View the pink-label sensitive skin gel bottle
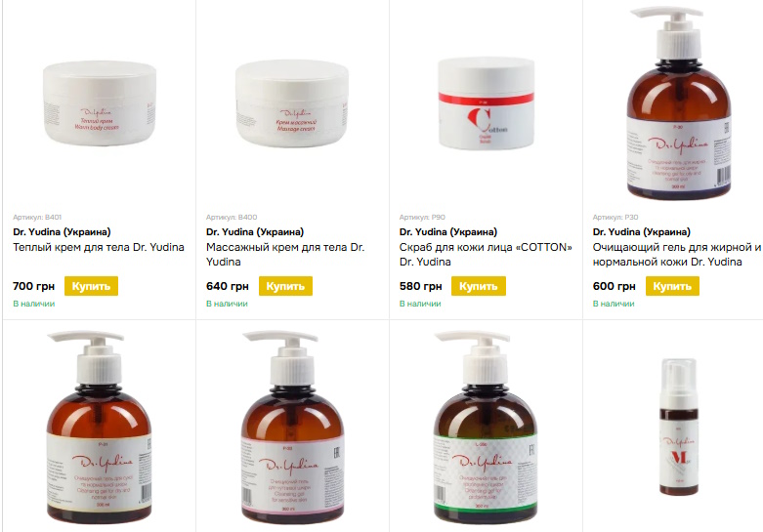 point(292,427)
